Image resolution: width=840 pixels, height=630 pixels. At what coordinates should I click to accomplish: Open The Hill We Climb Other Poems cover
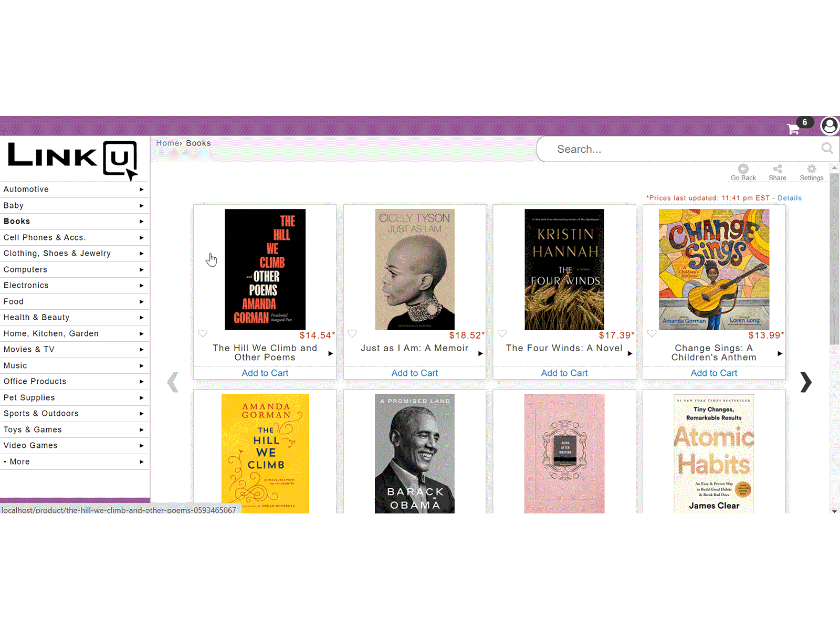pos(265,269)
